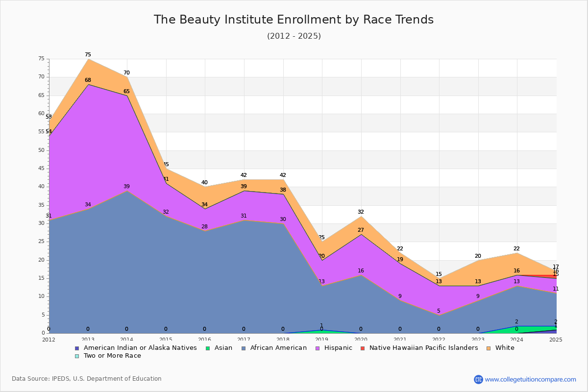
Task: Click the 25 y-axis label
Action: coord(41,242)
